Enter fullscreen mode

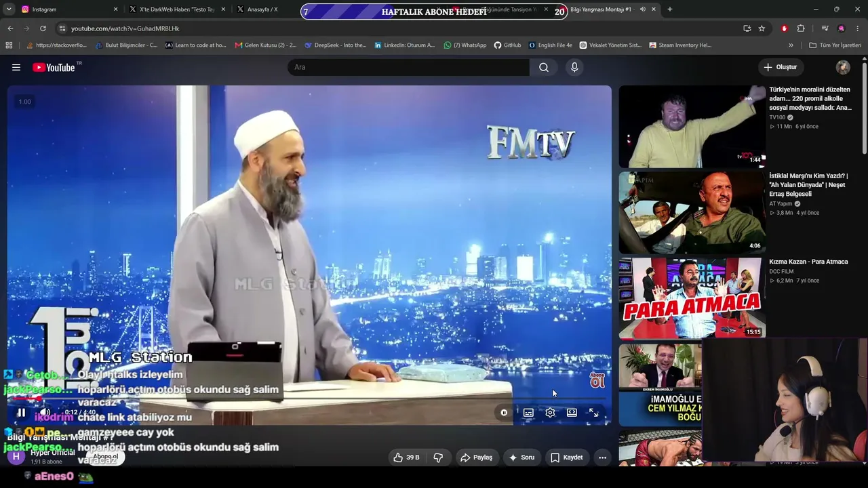(593, 412)
